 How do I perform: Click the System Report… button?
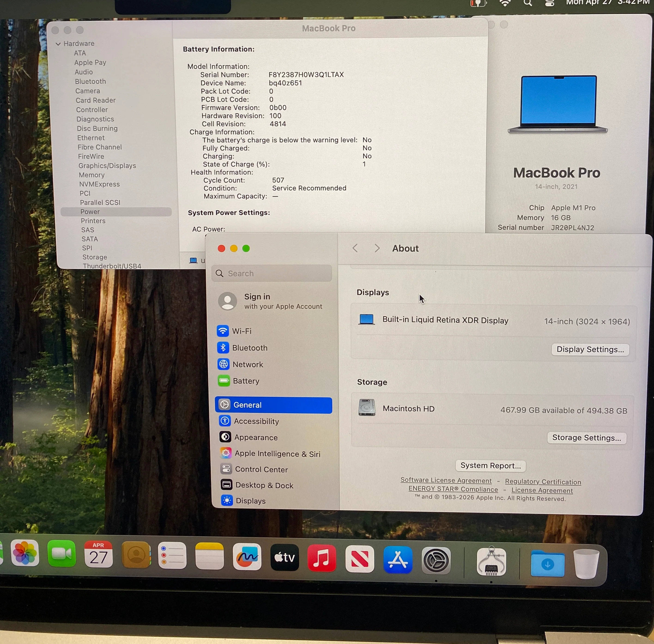(x=490, y=466)
